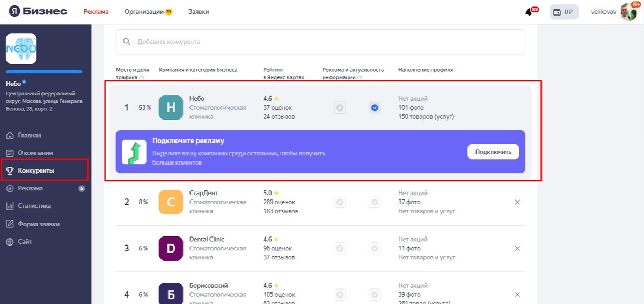Click help icon next to информации header
The width and height of the screenshot is (644, 304).
(x=360, y=78)
